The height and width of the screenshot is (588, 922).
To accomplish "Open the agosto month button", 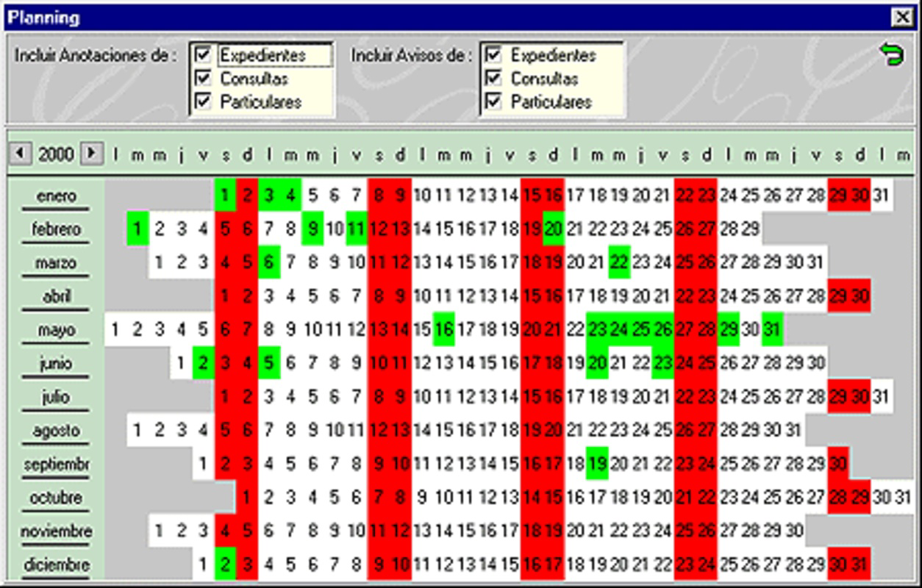I will (x=56, y=431).
